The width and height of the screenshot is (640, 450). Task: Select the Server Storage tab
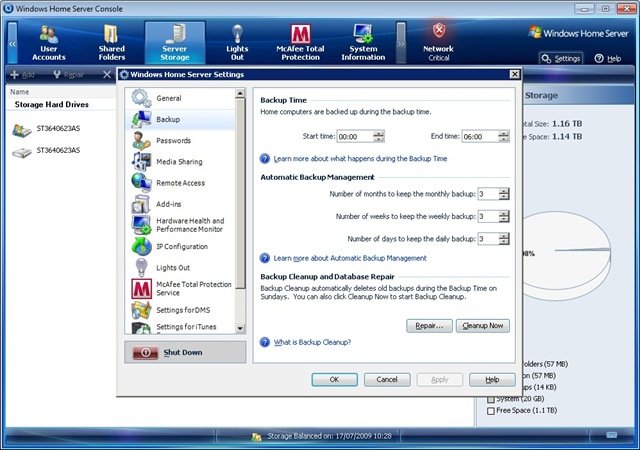tap(175, 43)
